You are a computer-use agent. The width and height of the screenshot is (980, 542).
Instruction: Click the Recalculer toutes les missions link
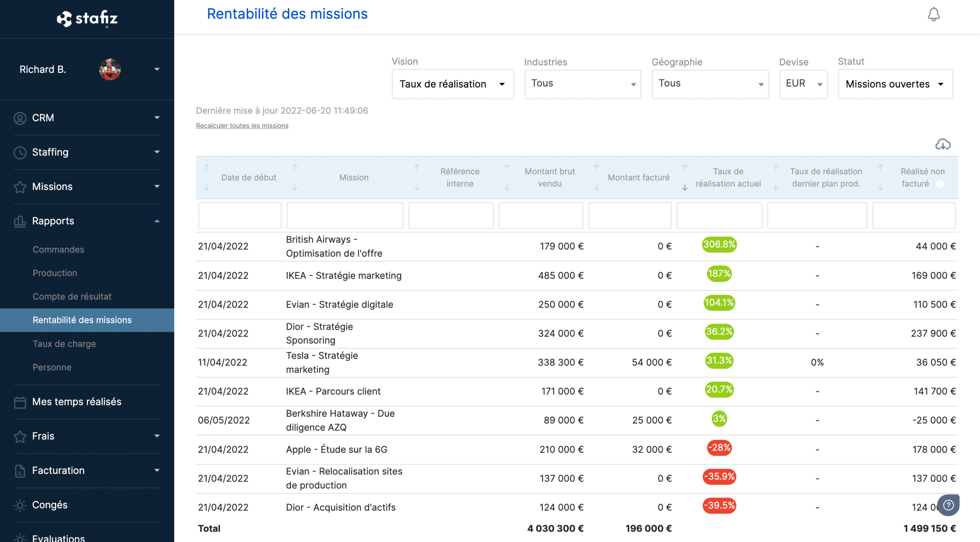[x=242, y=126]
